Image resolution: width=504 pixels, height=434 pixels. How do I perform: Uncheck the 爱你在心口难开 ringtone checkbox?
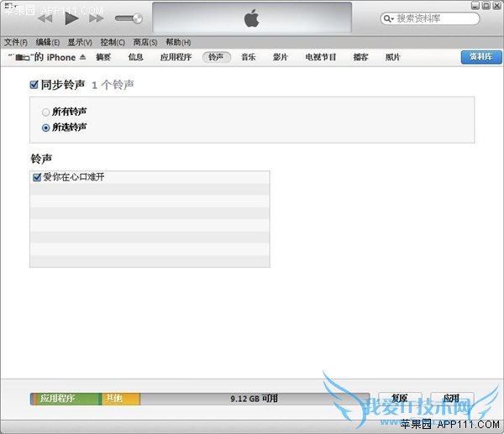point(36,177)
